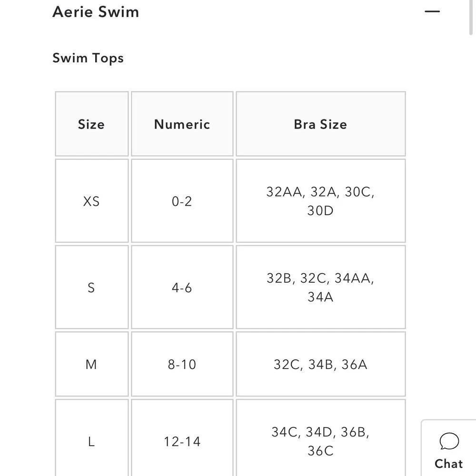Image resolution: width=476 pixels, height=476 pixels.
Task: Click the 0-2 numeric cell
Action: (182, 201)
